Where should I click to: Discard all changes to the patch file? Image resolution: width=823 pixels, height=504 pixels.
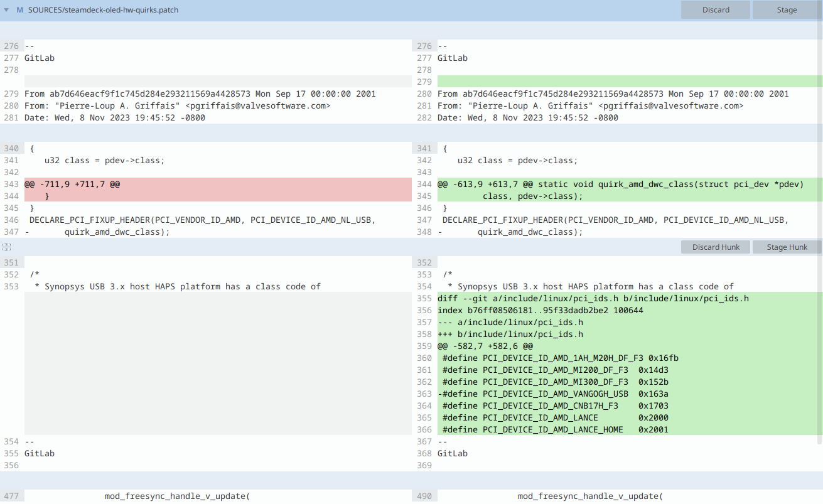coord(716,10)
